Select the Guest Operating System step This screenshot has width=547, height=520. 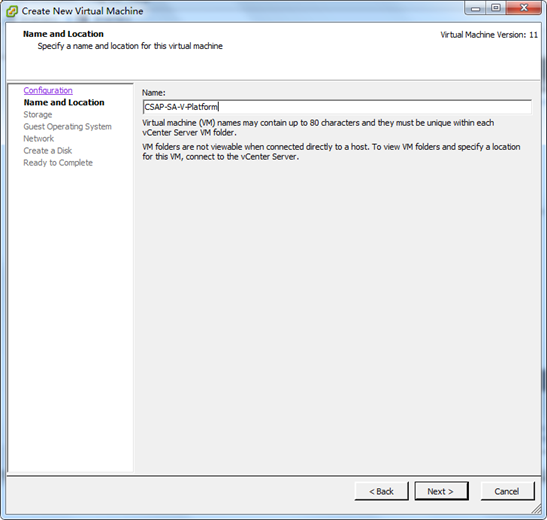click(67, 127)
